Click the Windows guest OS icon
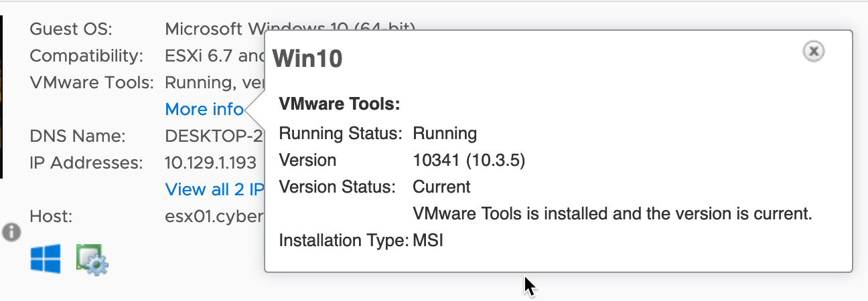 pos(46,258)
